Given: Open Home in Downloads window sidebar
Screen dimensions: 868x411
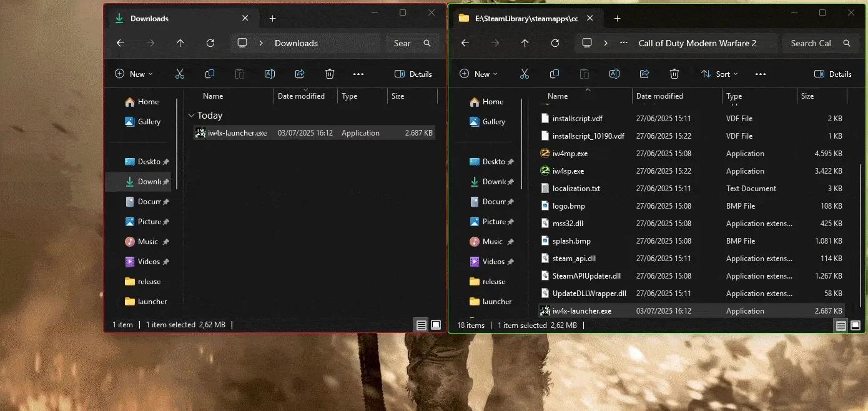Looking at the screenshot, I should point(142,102).
